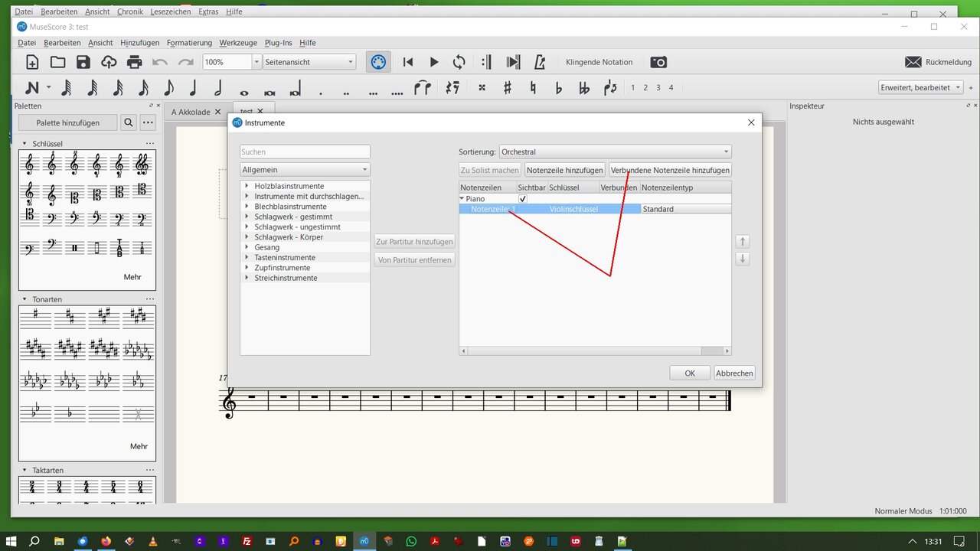Click the Suchen instrument search field
This screenshot has height=551, width=980.
tap(305, 152)
